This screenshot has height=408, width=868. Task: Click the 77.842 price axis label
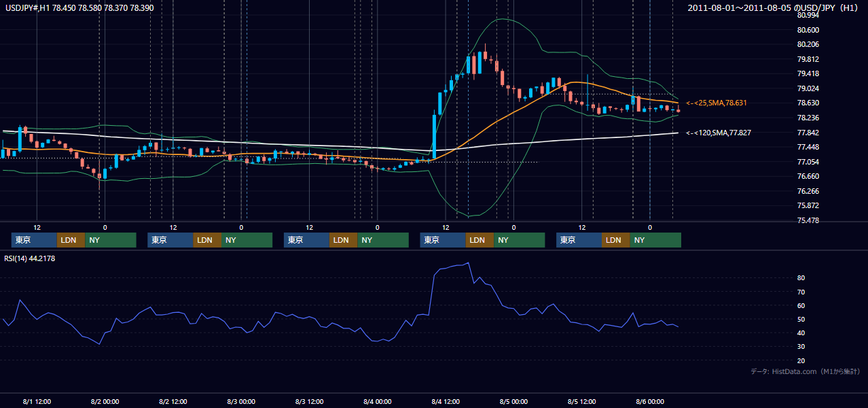(808, 133)
